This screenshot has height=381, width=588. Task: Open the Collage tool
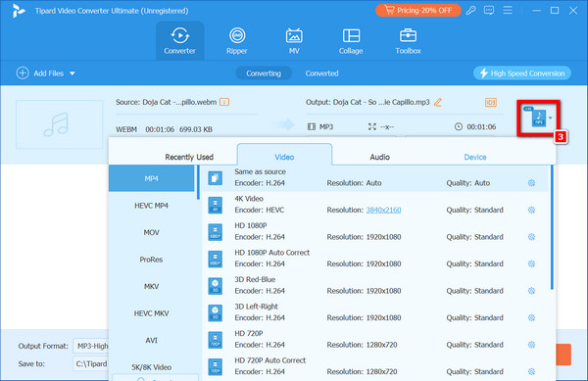click(351, 41)
